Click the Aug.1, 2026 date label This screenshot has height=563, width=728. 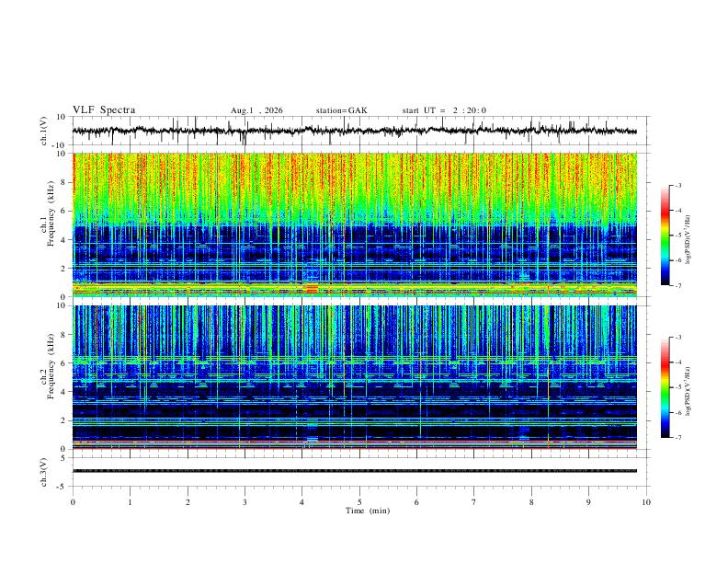256,110
